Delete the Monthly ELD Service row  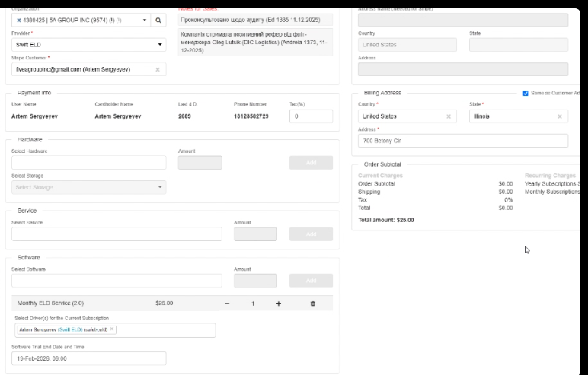click(x=313, y=303)
